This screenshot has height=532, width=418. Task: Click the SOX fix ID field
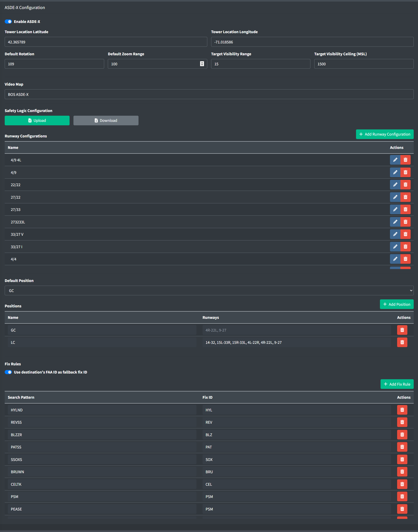pyautogui.click(x=297, y=459)
